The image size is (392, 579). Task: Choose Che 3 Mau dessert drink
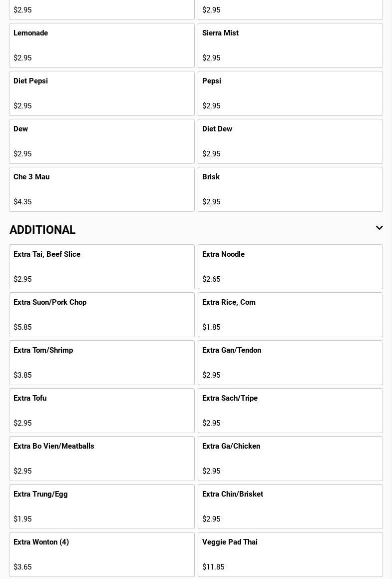coord(101,189)
